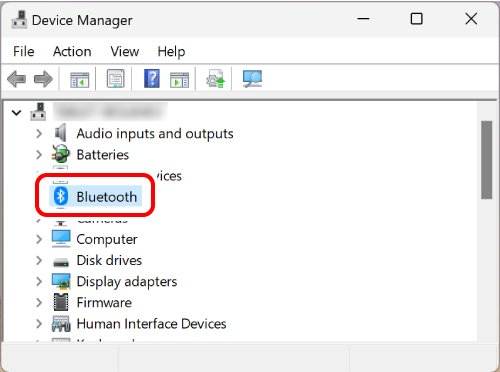Expand the Disk drives category
Screen dimensions: 500x372
39,260
